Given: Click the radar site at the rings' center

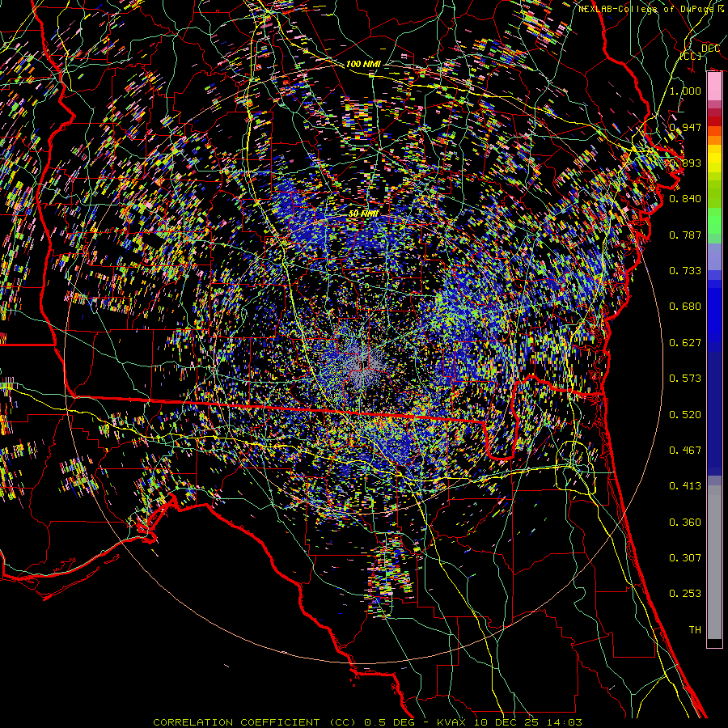Looking at the screenshot, I should (364, 366).
